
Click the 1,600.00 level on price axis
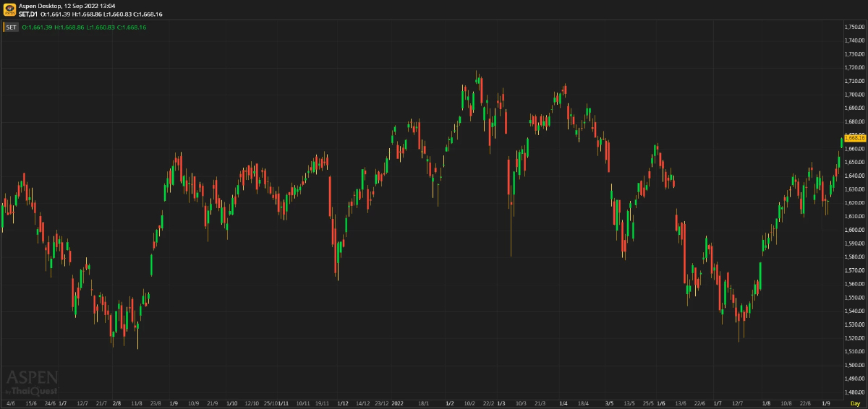[x=855, y=230]
